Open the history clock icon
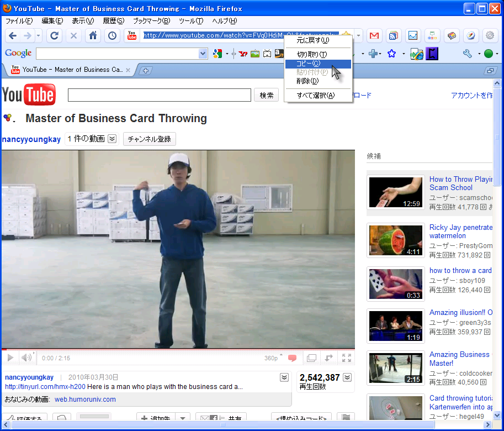The width and height of the screenshot is (504, 431). [112, 36]
